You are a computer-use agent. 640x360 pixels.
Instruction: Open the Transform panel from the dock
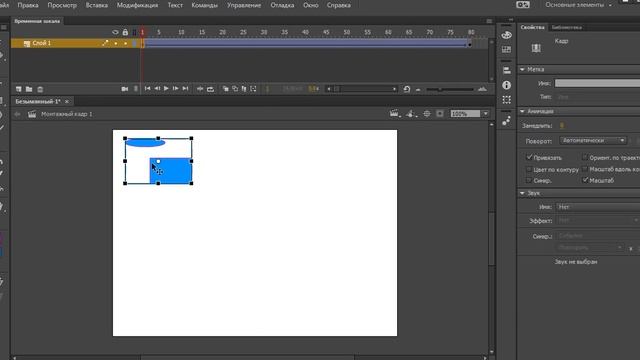coord(507,100)
